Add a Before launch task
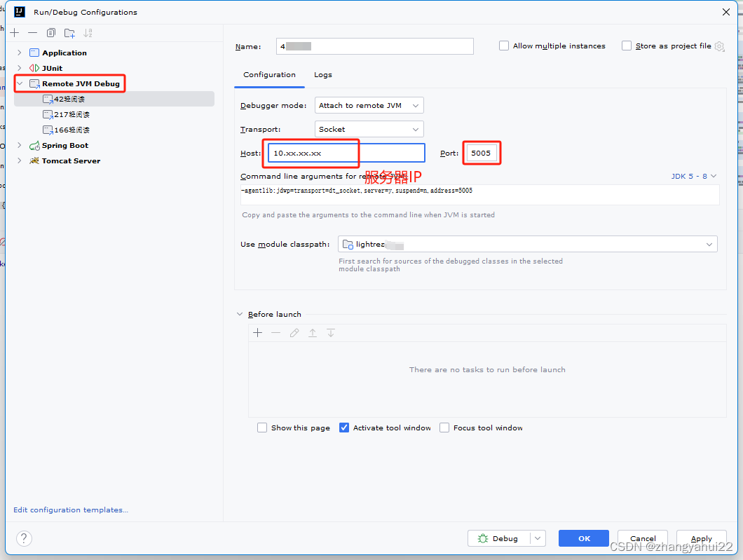 257,333
